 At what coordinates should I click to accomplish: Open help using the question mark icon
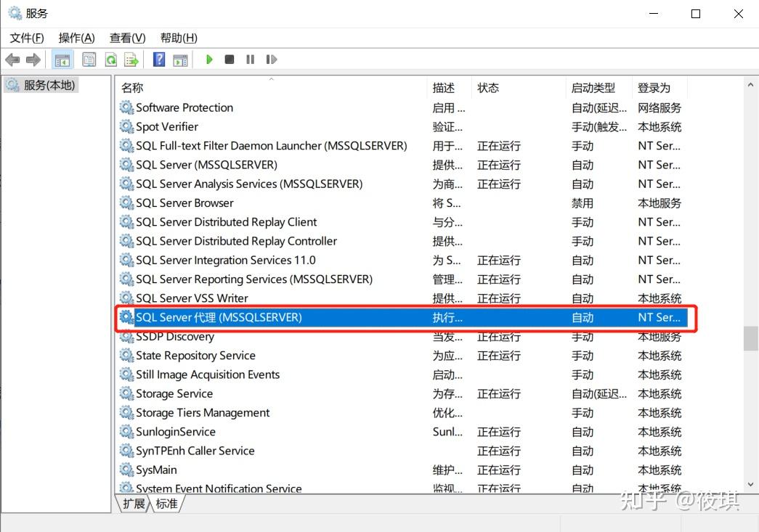click(x=158, y=59)
